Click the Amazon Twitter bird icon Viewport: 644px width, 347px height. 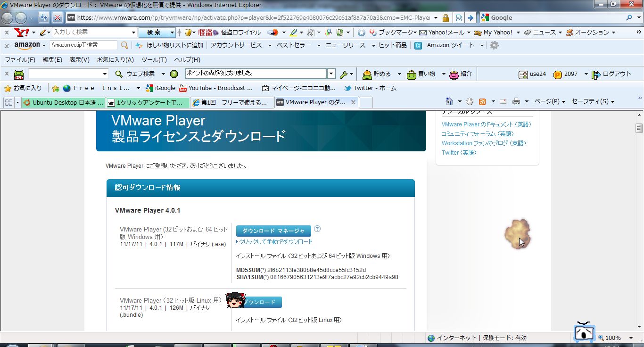pos(418,46)
